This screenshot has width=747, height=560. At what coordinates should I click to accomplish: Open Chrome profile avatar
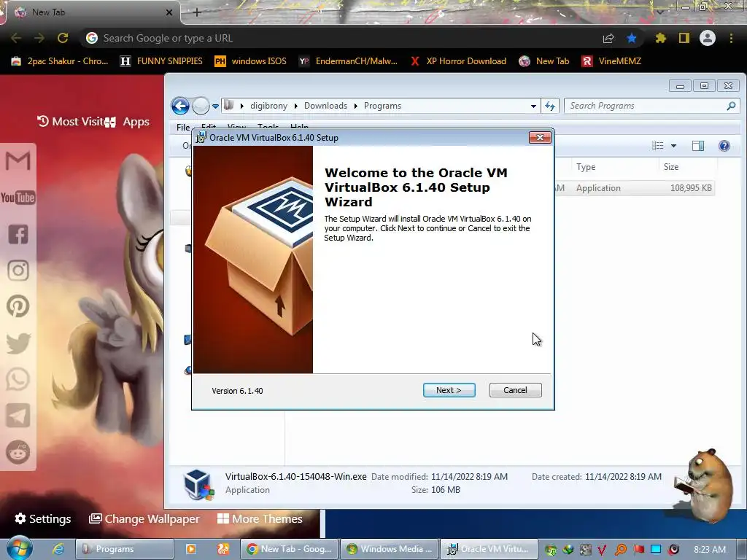[x=708, y=38]
